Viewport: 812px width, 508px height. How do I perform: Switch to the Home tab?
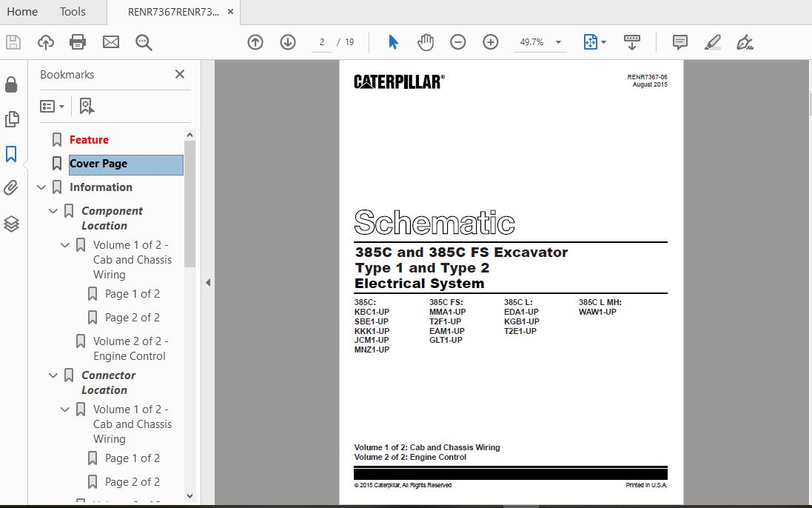click(21, 11)
